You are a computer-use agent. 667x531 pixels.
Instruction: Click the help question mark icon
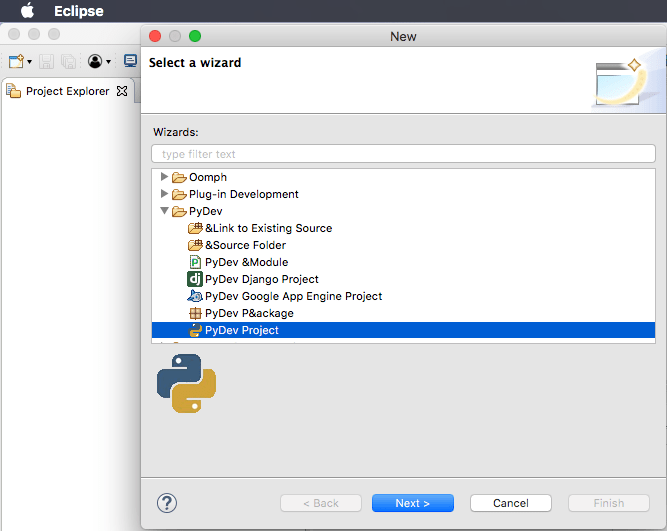(x=167, y=503)
